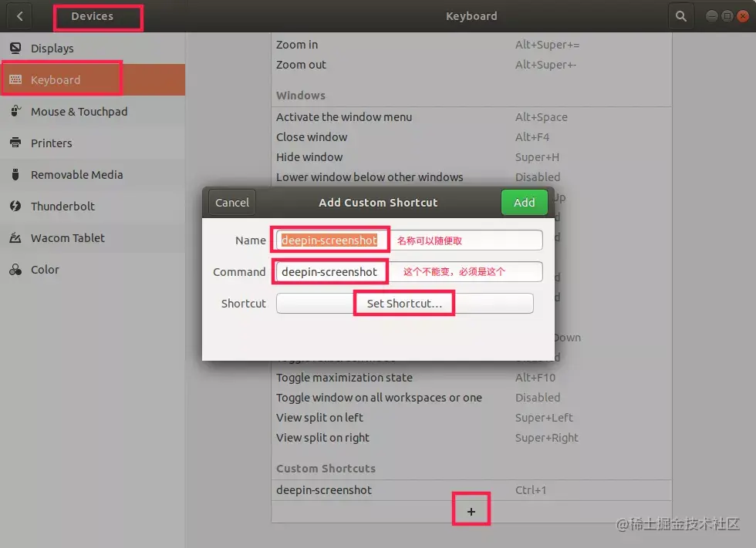Viewport: 756px width, 548px height.
Task: Minimize the Settings window
Action: click(711, 16)
